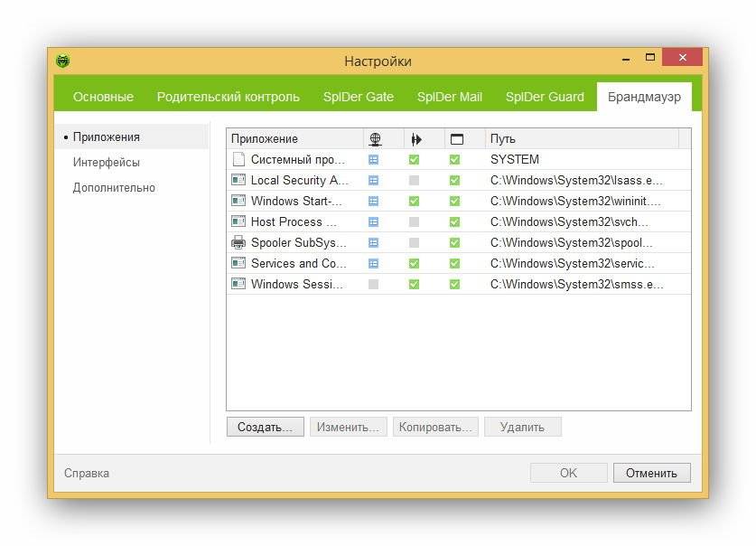Toggle launch-process checkbox for Windows Session row
This screenshot has width=756, height=546.
coord(415,284)
